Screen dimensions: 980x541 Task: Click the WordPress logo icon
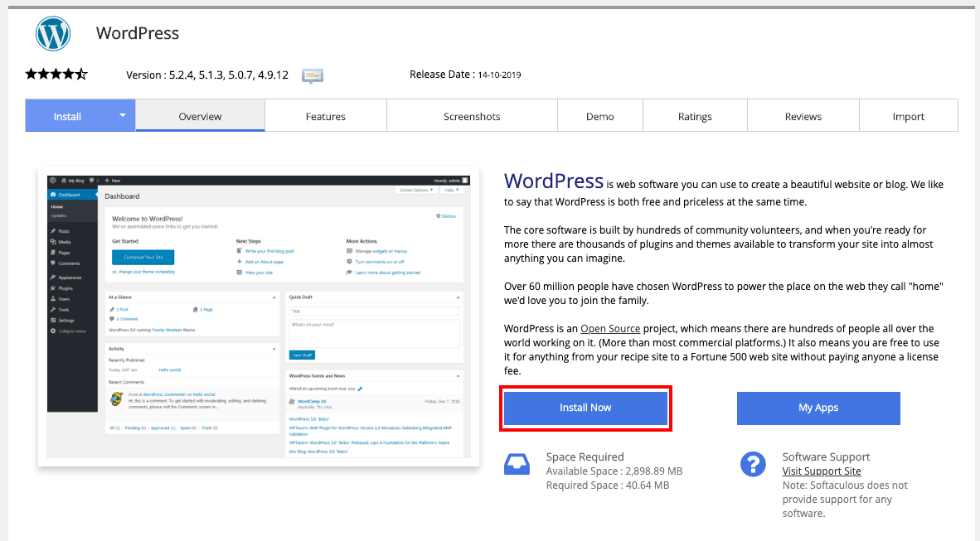click(53, 34)
